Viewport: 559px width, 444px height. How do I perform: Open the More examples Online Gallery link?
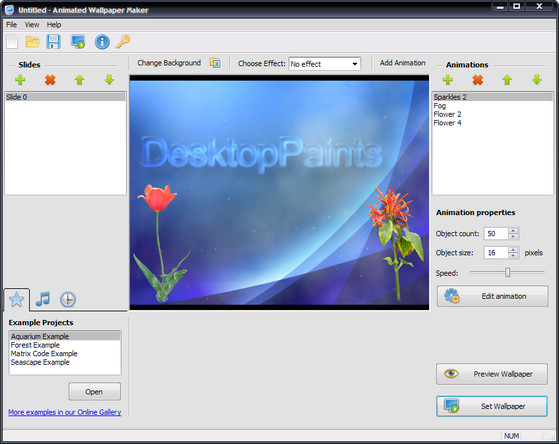pos(65,412)
